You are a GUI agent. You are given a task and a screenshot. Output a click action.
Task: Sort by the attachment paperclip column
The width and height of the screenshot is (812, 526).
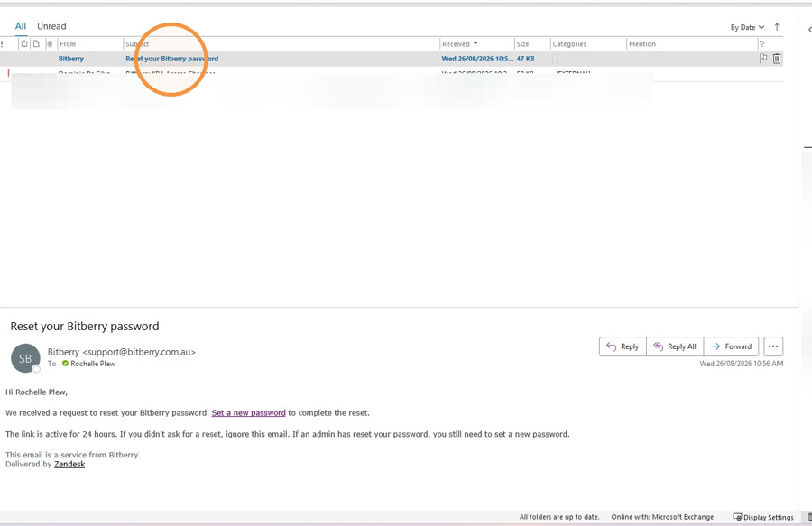tap(50, 44)
